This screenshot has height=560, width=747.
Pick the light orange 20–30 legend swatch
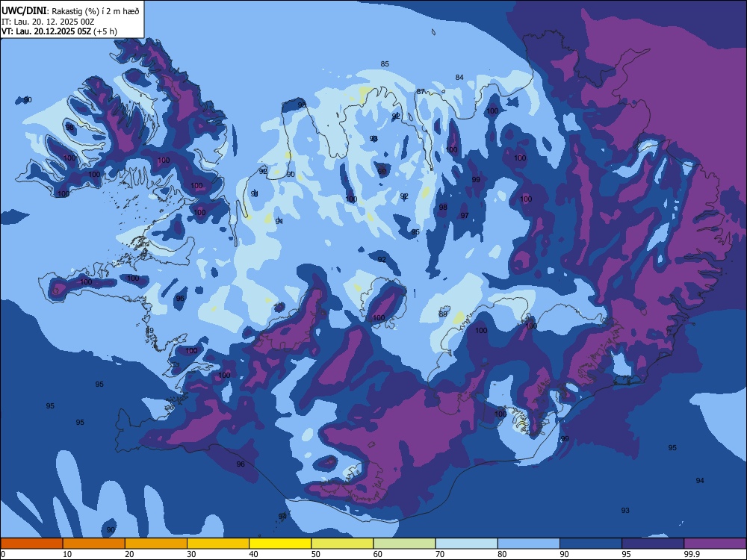(x=156, y=544)
